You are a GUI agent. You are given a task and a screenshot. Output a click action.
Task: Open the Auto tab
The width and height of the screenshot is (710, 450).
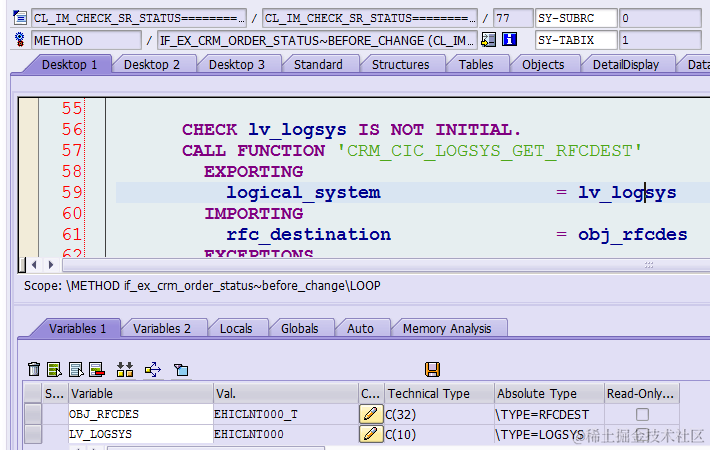(360, 328)
